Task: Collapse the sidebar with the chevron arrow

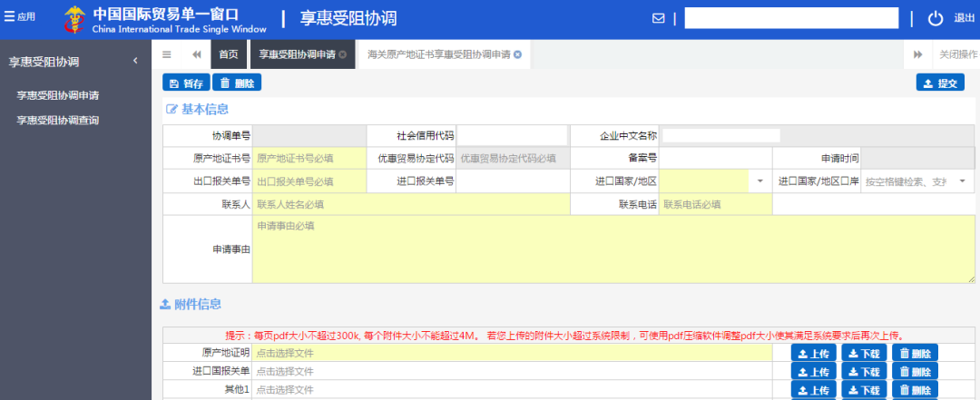Action: [135, 61]
